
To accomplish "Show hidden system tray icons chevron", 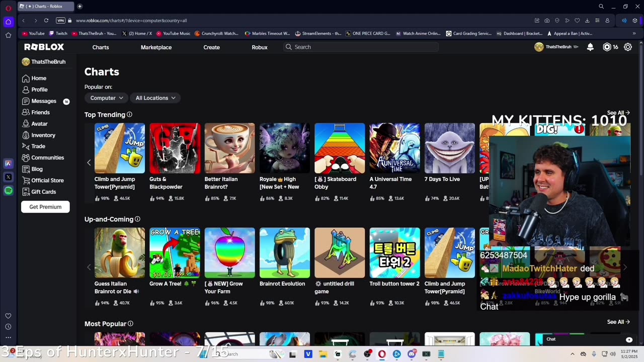I will point(572,354).
